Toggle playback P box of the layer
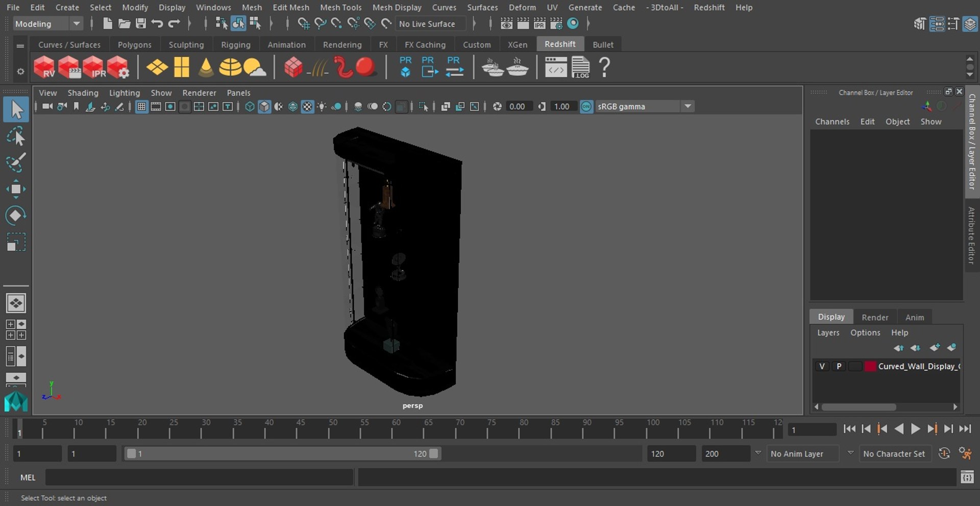980x506 pixels. 839,366
